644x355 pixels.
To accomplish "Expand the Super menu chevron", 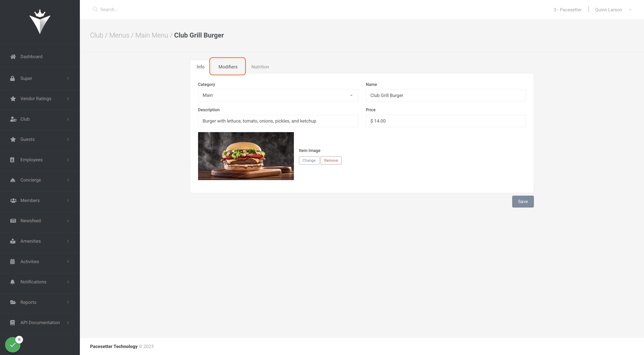I will 68,78.
